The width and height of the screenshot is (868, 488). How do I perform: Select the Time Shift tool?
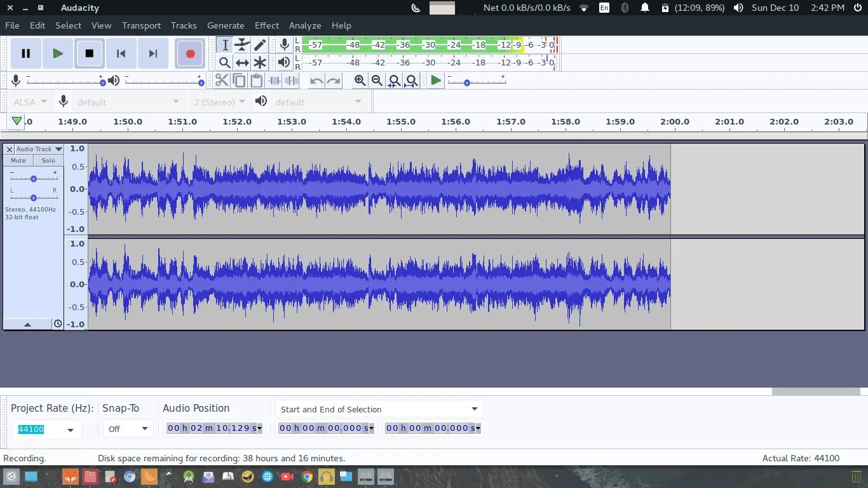[242, 62]
